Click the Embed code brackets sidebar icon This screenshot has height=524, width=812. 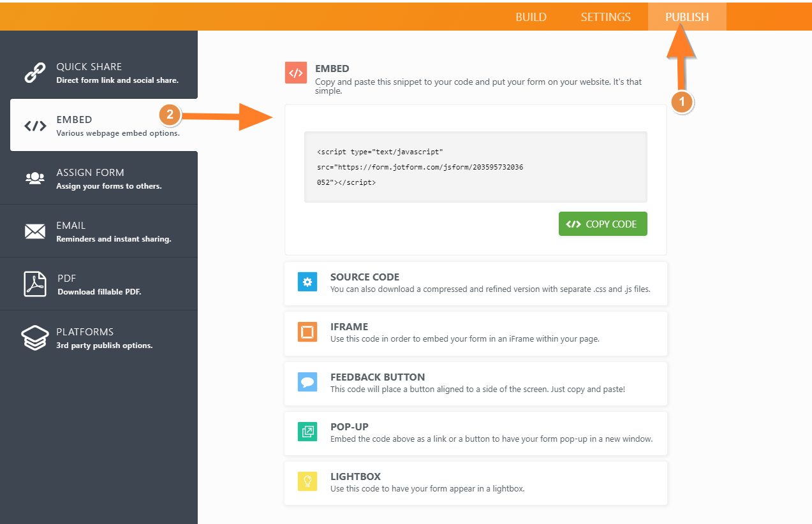click(35, 126)
